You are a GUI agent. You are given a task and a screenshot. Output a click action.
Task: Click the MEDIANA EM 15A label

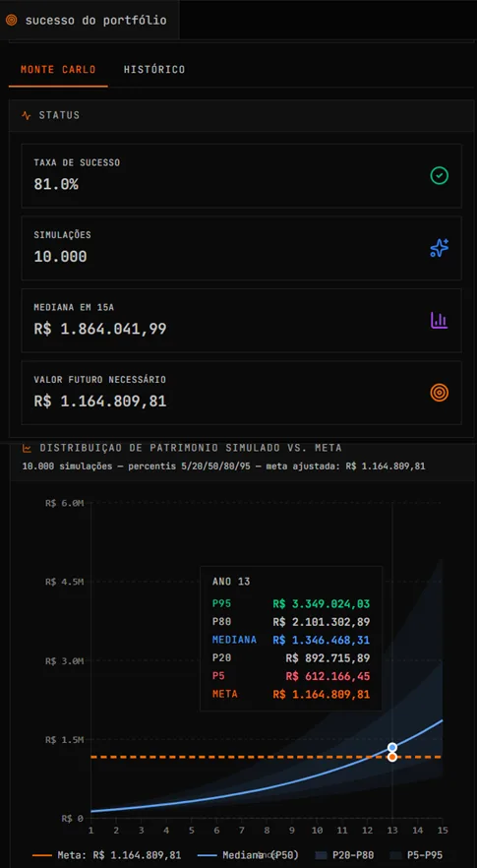(x=74, y=307)
